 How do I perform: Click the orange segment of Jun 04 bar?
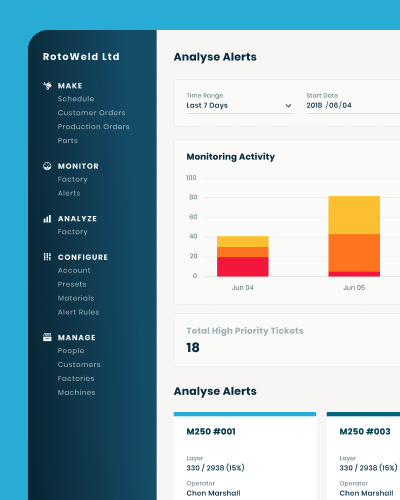pyautogui.click(x=243, y=252)
